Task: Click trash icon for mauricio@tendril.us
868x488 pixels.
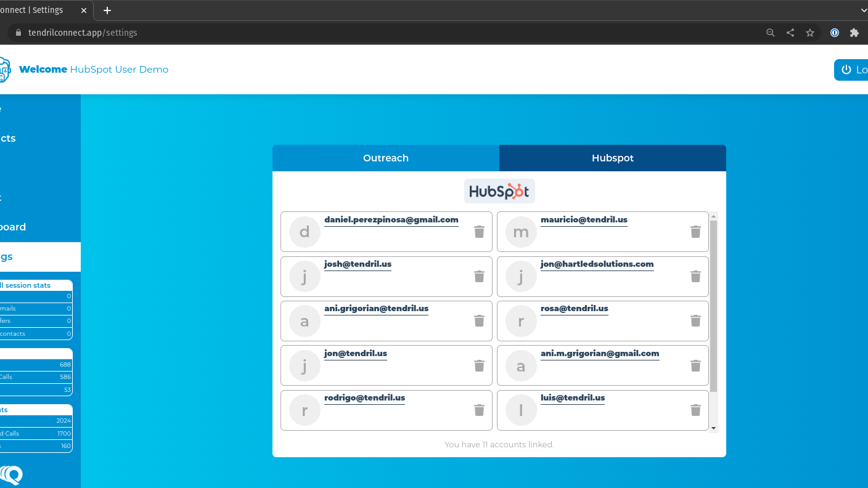Action: click(x=695, y=232)
